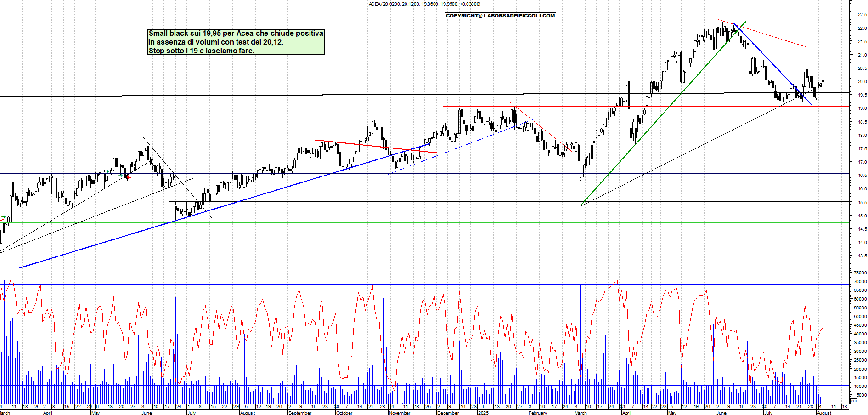Click the 14.0 price axis label
This screenshot has height=415, width=868.
(862, 243)
